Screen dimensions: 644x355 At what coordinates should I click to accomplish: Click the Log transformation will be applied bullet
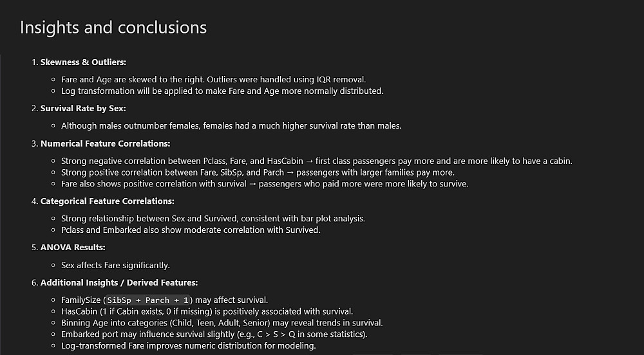222,91
